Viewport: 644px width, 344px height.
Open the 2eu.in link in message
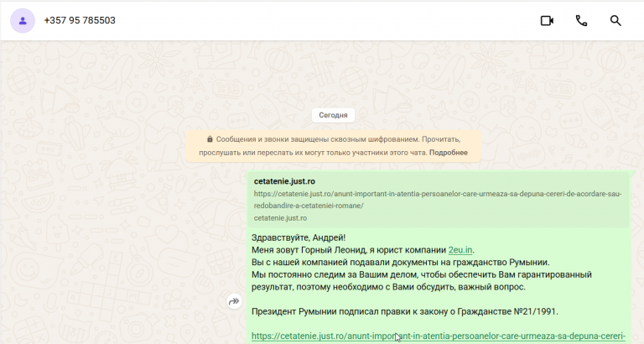coord(460,250)
